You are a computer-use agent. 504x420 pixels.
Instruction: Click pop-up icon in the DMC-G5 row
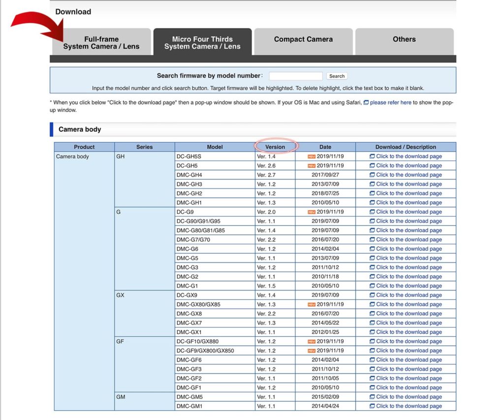pos(372,258)
